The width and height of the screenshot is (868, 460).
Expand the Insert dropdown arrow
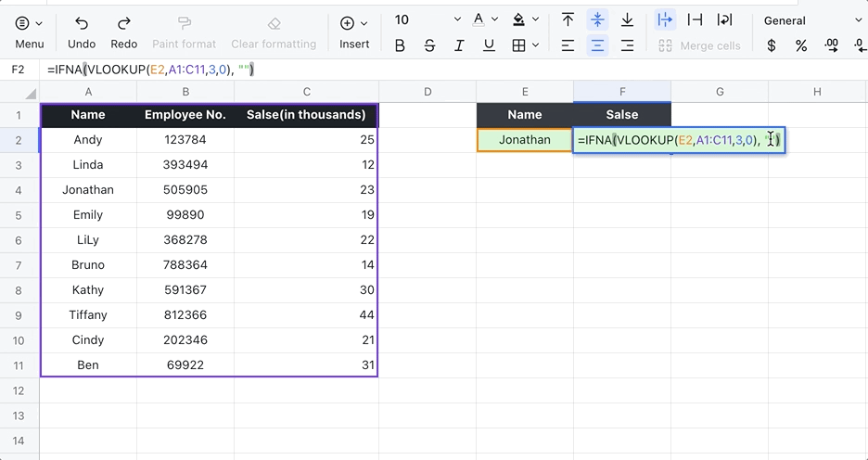click(364, 23)
